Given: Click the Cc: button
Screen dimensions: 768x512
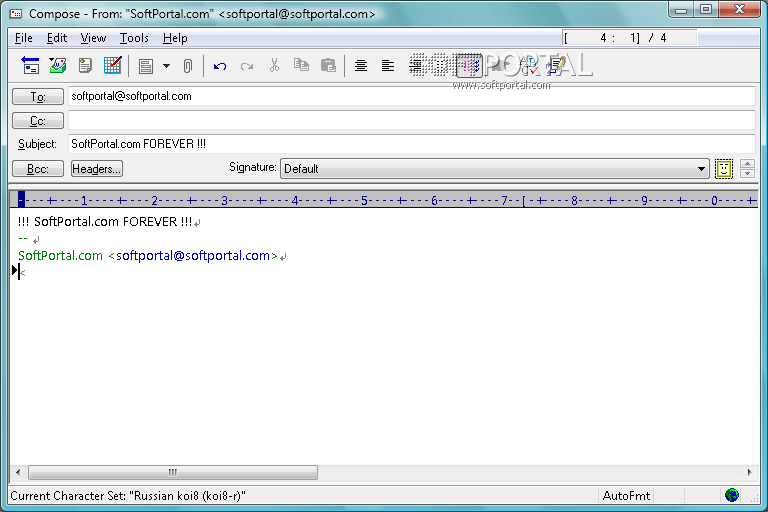Looking at the screenshot, I should [x=38, y=121].
